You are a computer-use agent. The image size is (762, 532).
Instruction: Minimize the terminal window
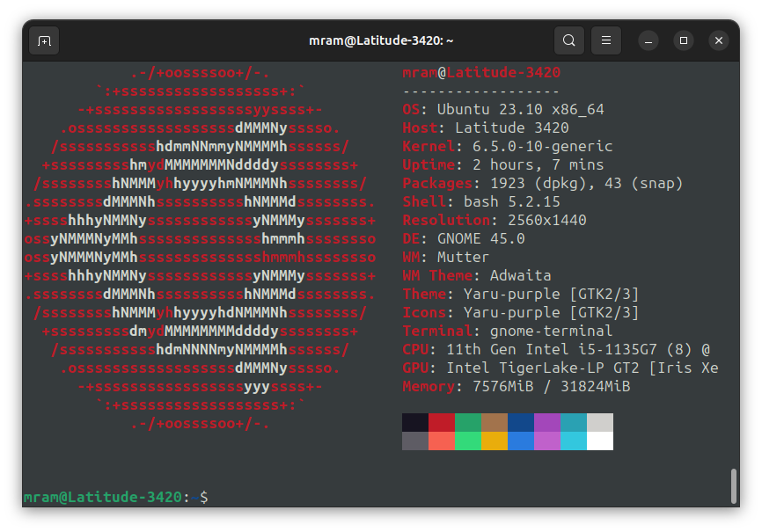pos(648,40)
